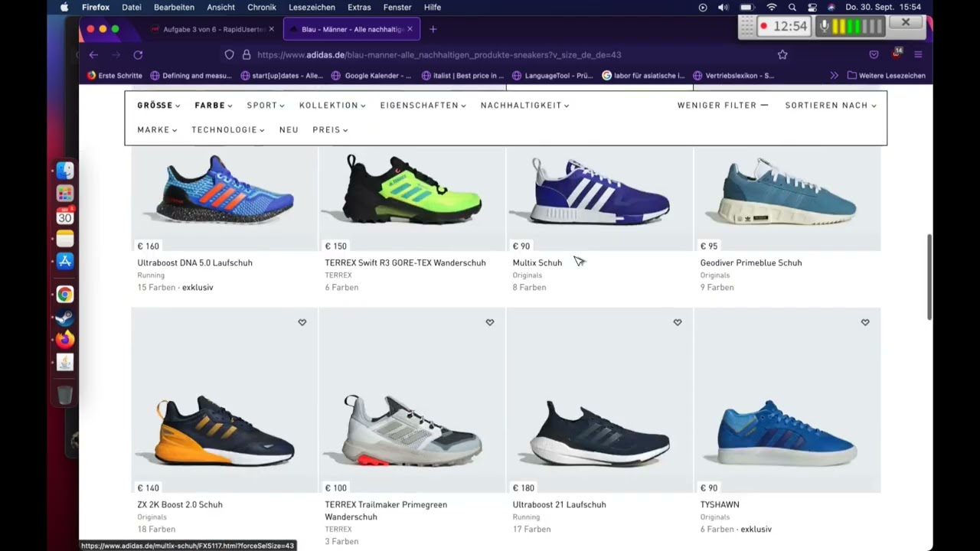Add ZX 2K Boost 2.0 to wishlist
980x551 pixels.
302,322
